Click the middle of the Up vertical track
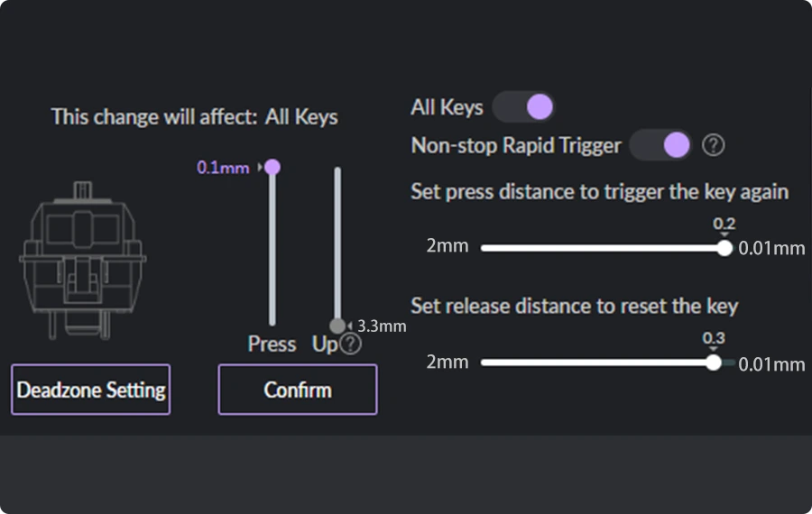Viewport: 812px width, 514px height. tap(337, 246)
